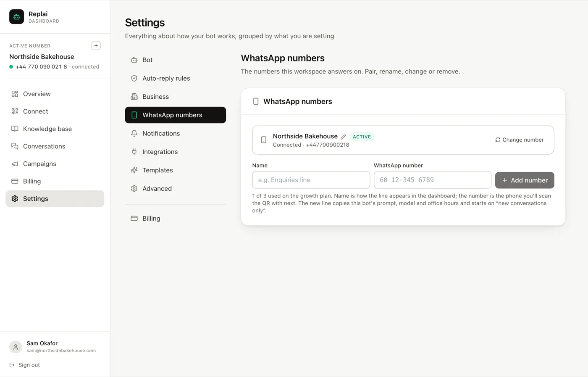
Task: Open the Overview page
Action: point(55,94)
